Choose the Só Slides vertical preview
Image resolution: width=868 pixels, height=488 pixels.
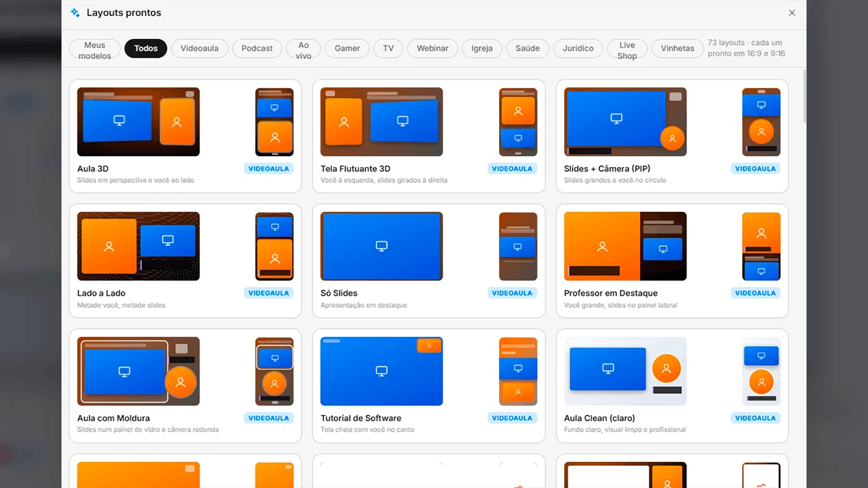click(x=518, y=247)
